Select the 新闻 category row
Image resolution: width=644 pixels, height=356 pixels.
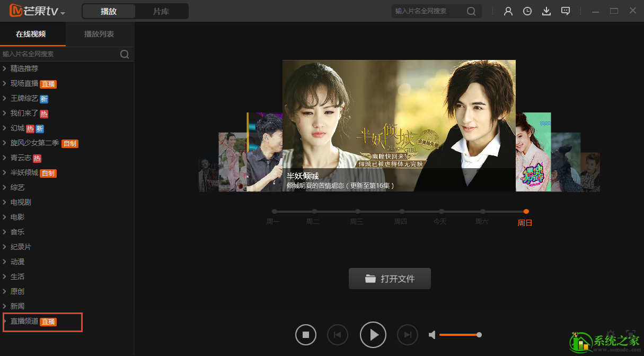[x=67, y=306]
